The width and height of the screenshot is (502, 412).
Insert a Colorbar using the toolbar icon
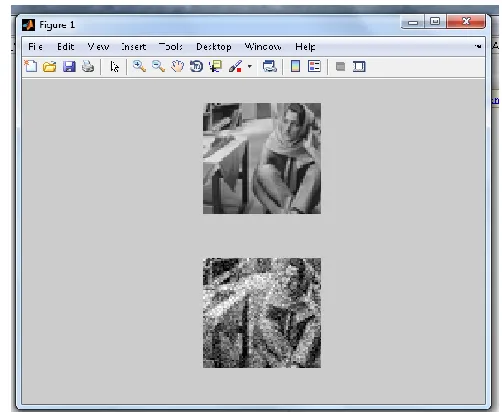click(295, 66)
